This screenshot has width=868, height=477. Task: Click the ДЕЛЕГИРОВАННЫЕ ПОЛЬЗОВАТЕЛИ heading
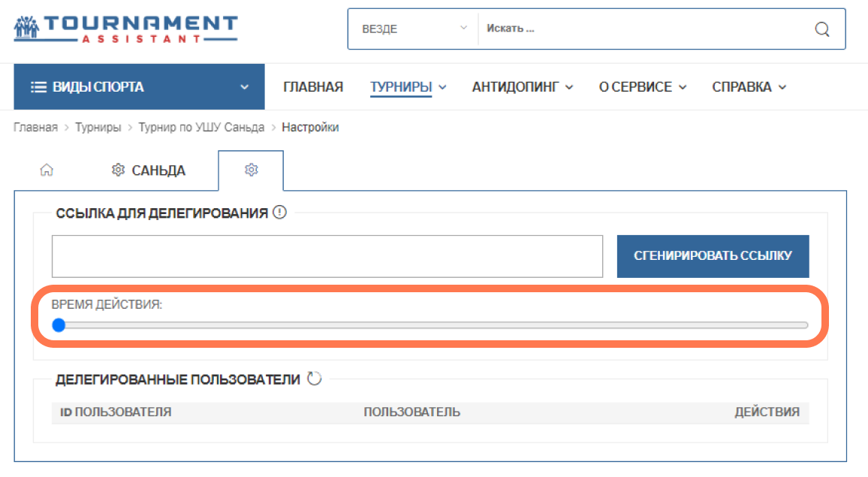(178, 379)
